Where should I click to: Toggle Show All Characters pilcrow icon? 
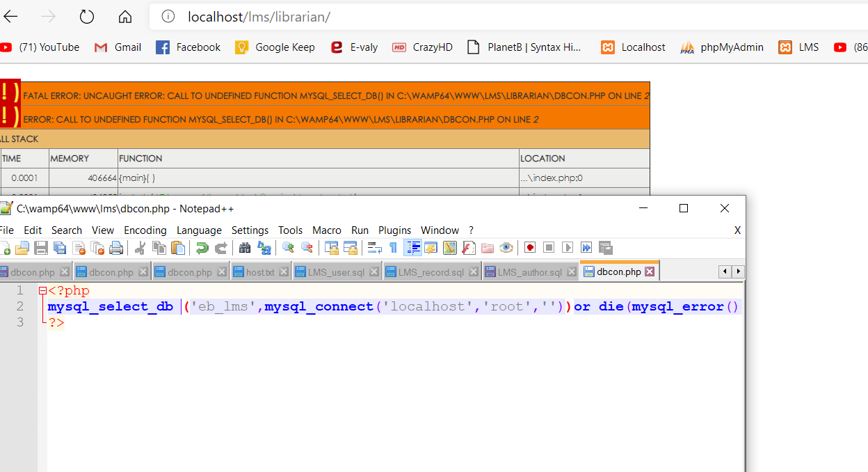click(393, 247)
